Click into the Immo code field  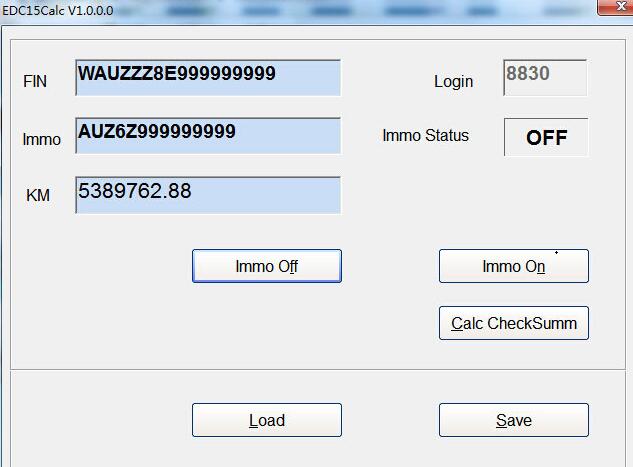coord(208,136)
